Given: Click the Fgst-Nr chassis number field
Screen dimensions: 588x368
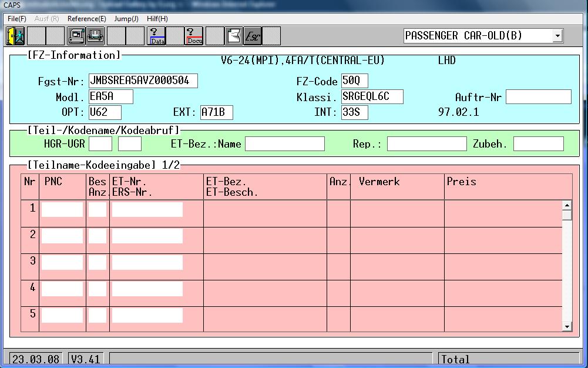Looking at the screenshot, I should pos(143,81).
